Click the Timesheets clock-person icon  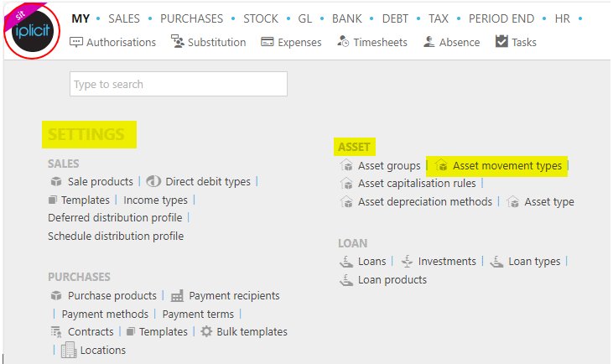[x=343, y=41]
